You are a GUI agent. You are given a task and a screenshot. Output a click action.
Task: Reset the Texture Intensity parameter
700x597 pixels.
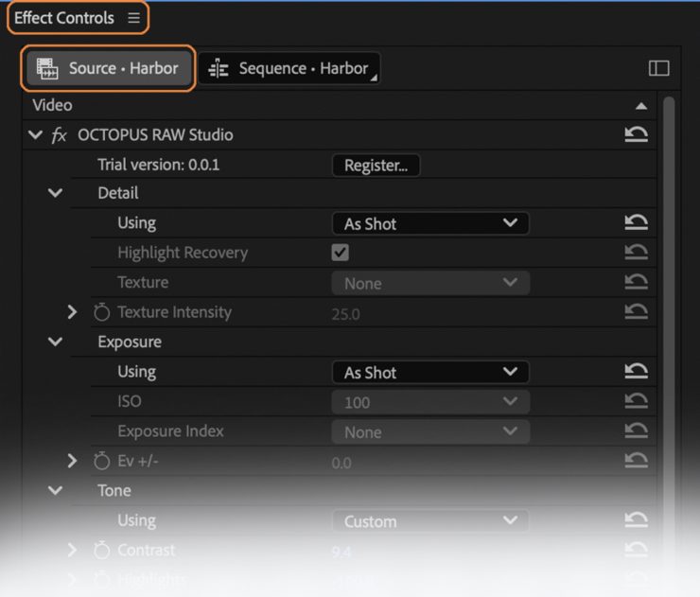(637, 311)
